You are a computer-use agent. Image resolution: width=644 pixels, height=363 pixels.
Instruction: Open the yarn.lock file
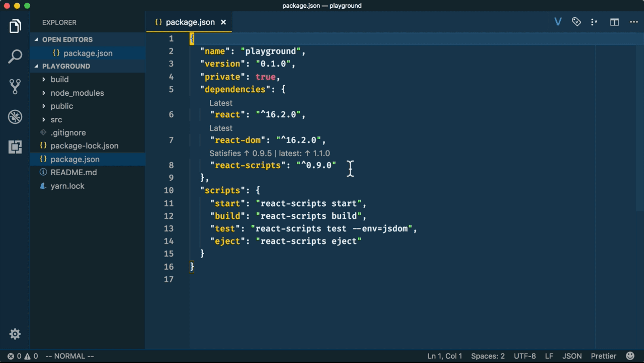87,186
